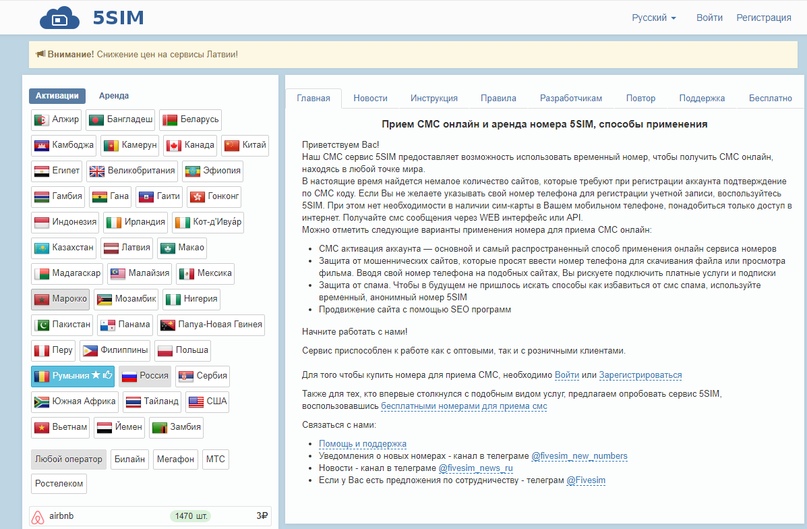
Task: Select the Ростелеком operator option
Action: click(58, 484)
